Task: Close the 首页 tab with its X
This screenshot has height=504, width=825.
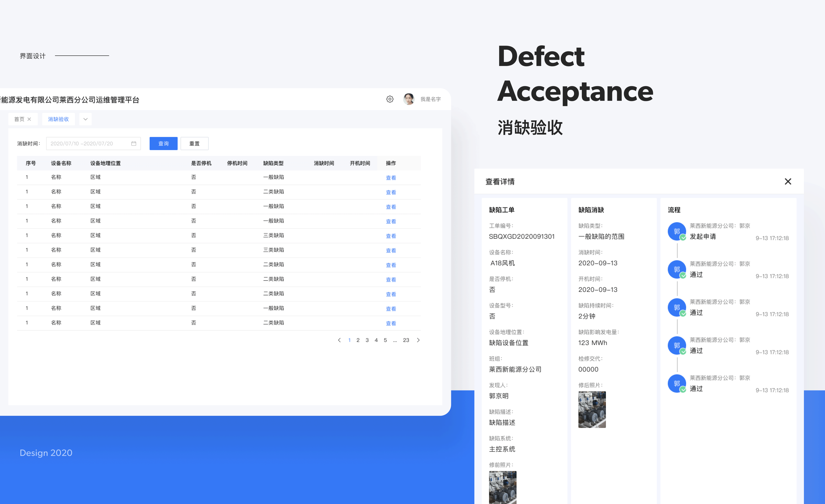Action: [x=29, y=119]
